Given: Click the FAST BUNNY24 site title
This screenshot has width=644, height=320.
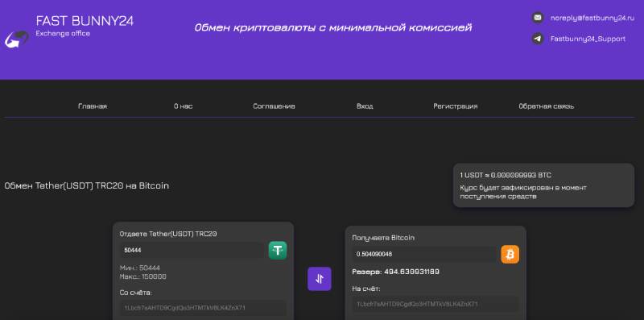Looking at the screenshot, I should (85, 21).
